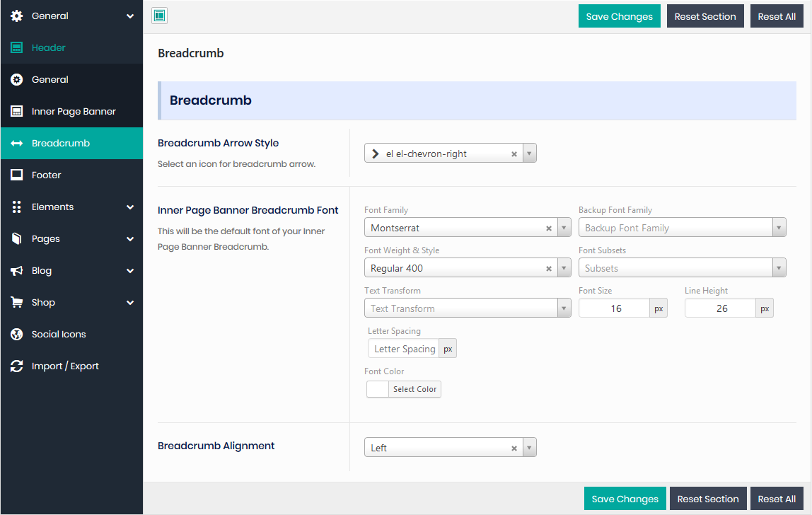Click the top Save Changes button
This screenshot has width=812, height=515.
pos(619,16)
